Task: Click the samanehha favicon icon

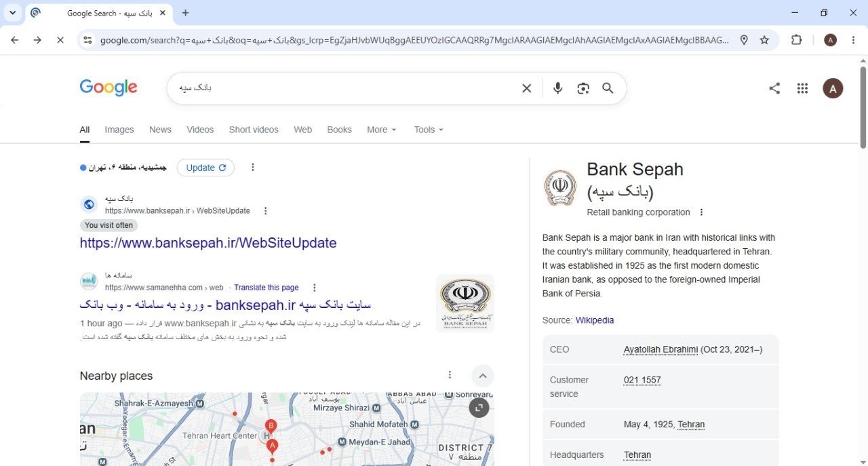Action: [x=89, y=281]
